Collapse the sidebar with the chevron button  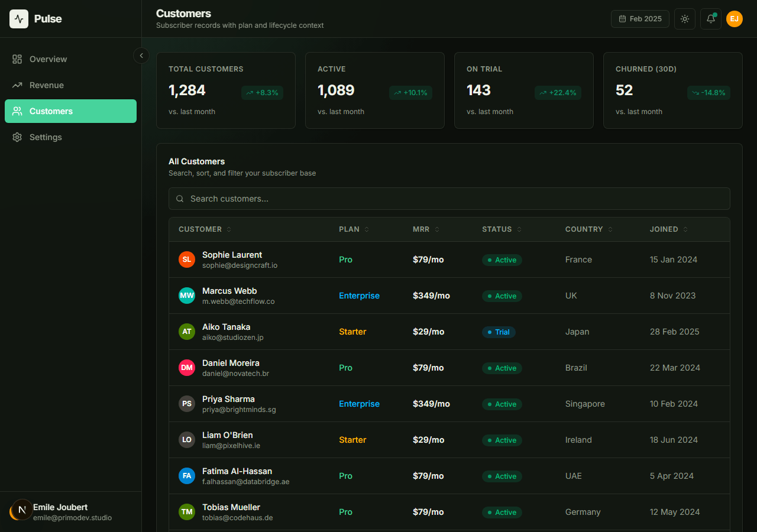tap(141, 56)
